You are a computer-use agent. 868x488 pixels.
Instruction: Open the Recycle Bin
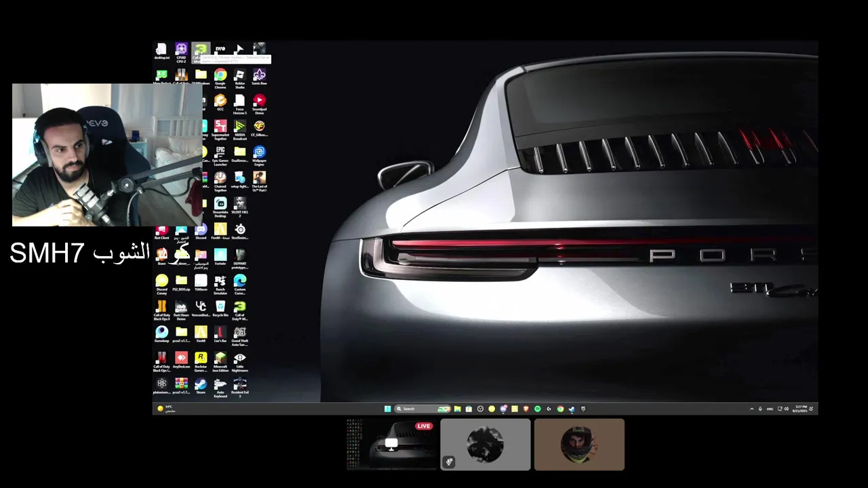[x=220, y=309]
